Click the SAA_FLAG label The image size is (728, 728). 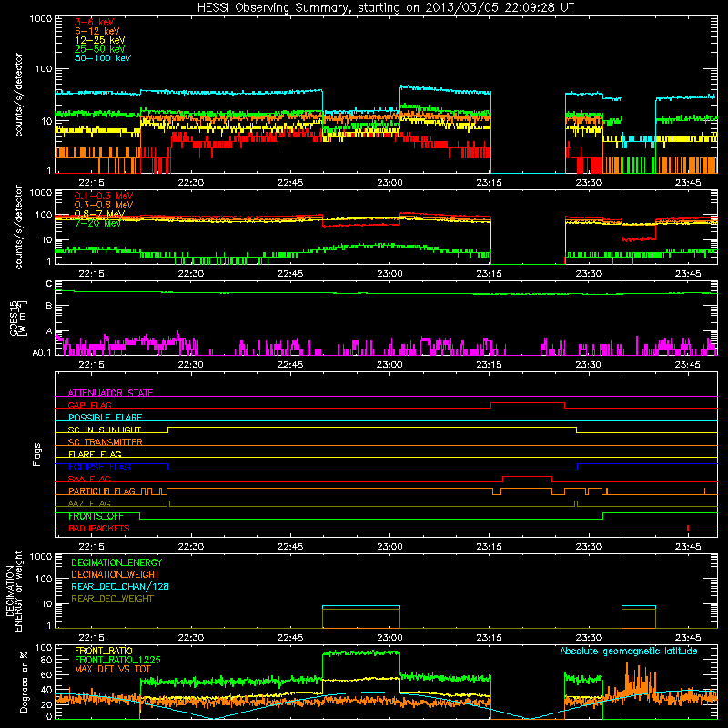89,479
